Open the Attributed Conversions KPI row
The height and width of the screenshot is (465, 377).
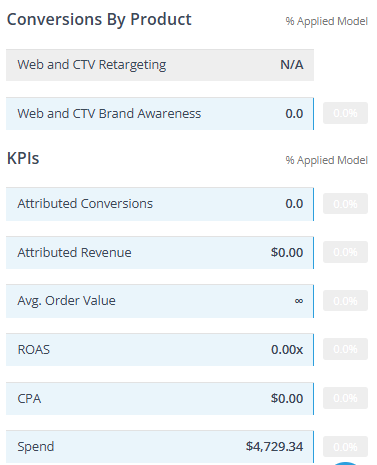coord(160,204)
